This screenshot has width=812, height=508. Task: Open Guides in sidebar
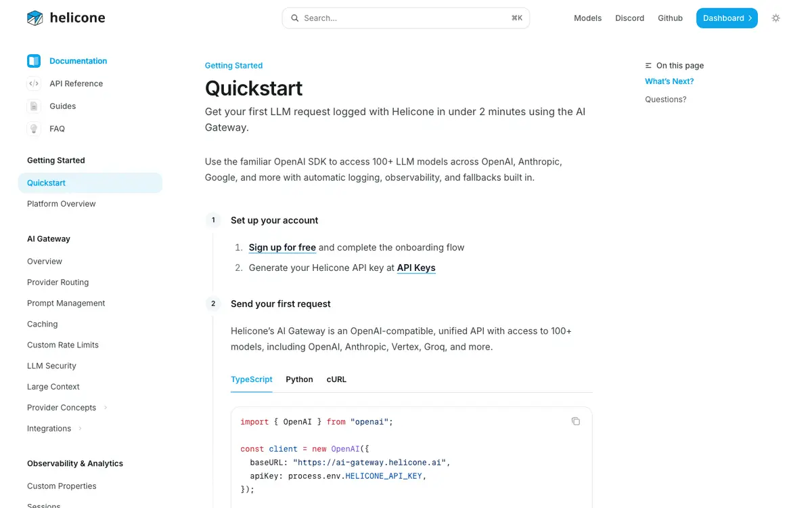(x=63, y=106)
